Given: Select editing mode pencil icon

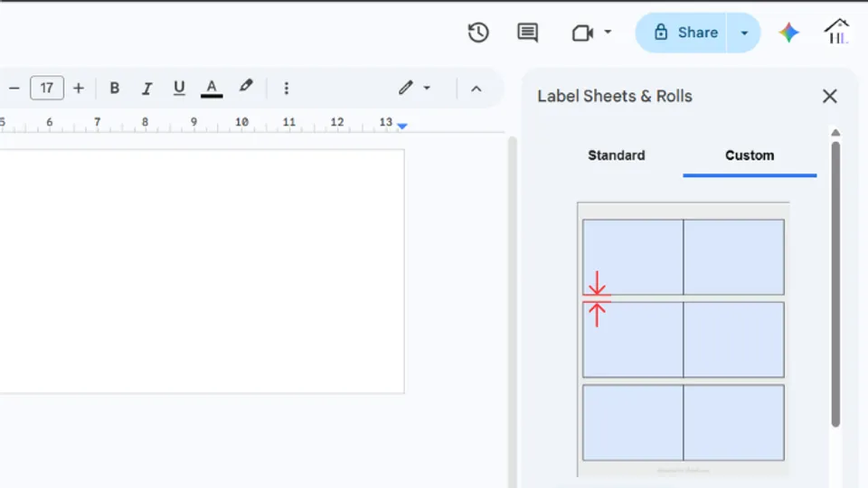Looking at the screenshot, I should [406, 88].
